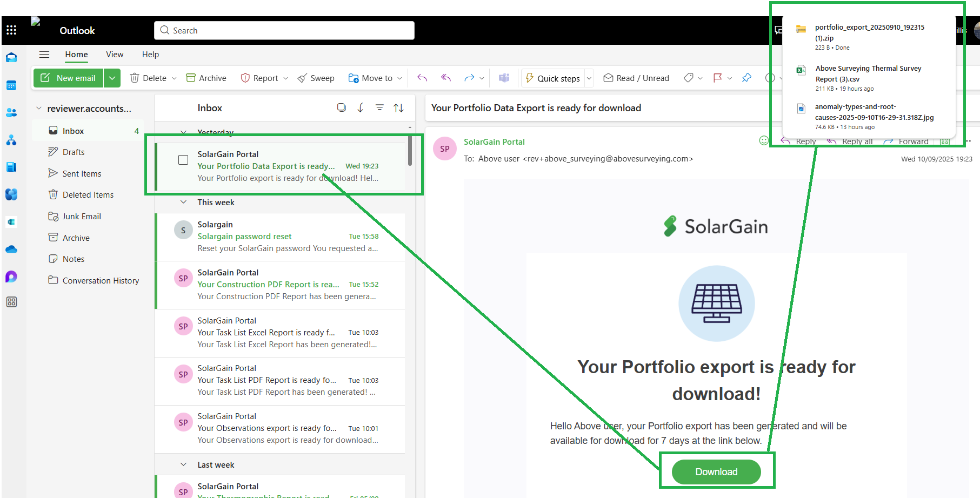Open the People contacts icon in sidebar
The height and width of the screenshot is (499, 980).
click(x=11, y=113)
